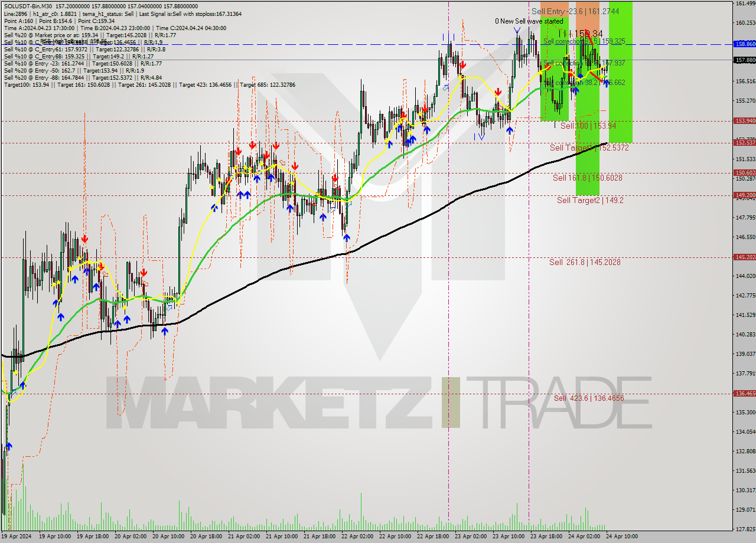Click the 131.565 price axis label
The height and width of the screenshot is (543, 756).
745,471
